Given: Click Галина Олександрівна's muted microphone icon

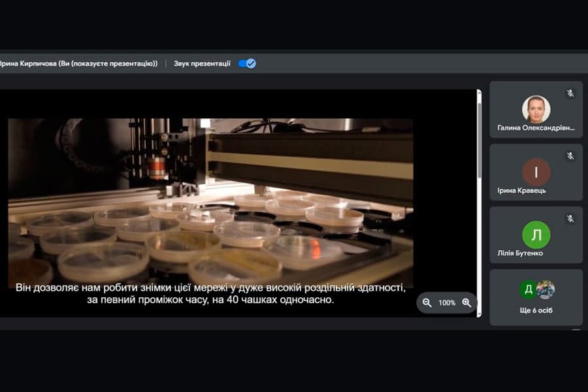Looking at the screenshot, I should tap(570, 93).
